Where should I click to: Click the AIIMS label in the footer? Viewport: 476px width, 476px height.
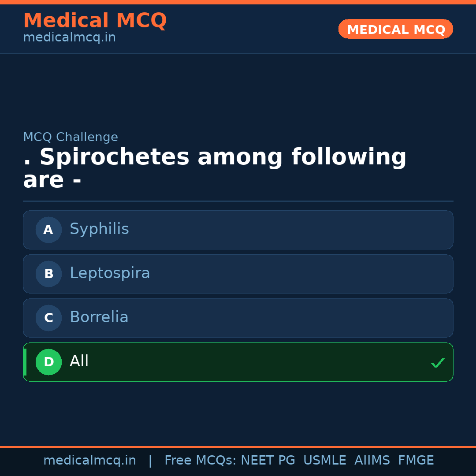pyautogui.click(x=372, y=460)
